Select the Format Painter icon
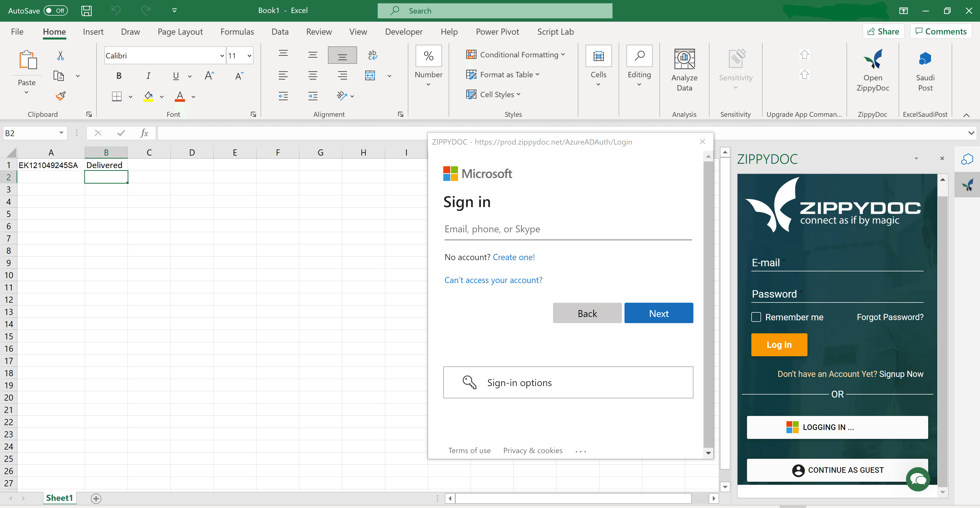This screenshot has height=508, width=980. coord(60,96)
